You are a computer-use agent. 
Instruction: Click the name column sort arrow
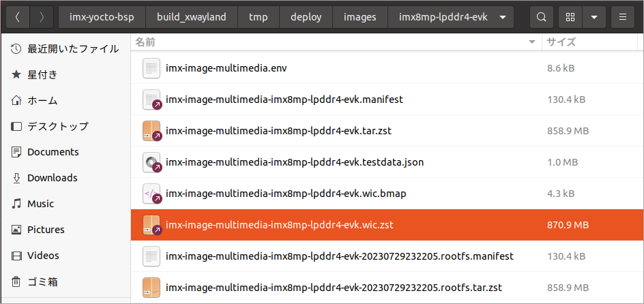532,42
